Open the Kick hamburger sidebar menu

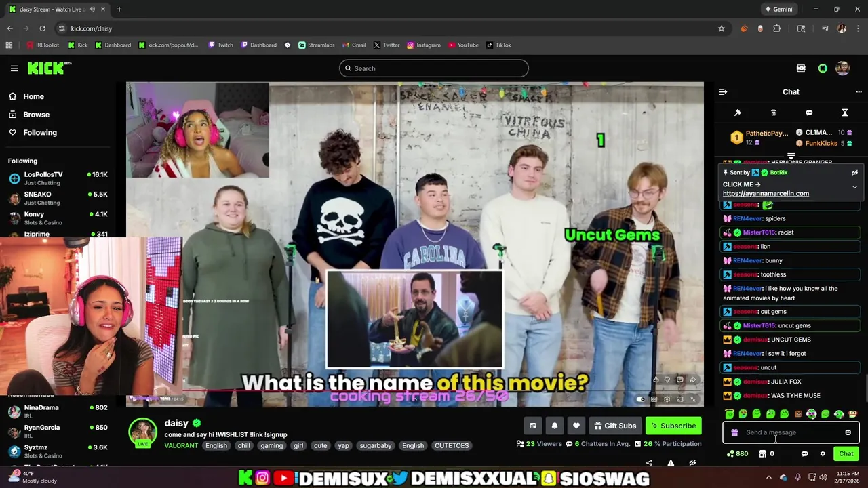tap(14, 68)
